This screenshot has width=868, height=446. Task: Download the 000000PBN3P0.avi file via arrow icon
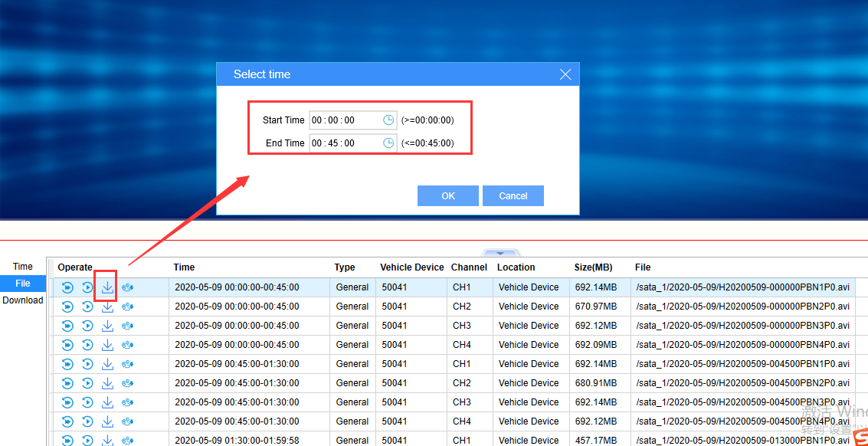[107, 326]
